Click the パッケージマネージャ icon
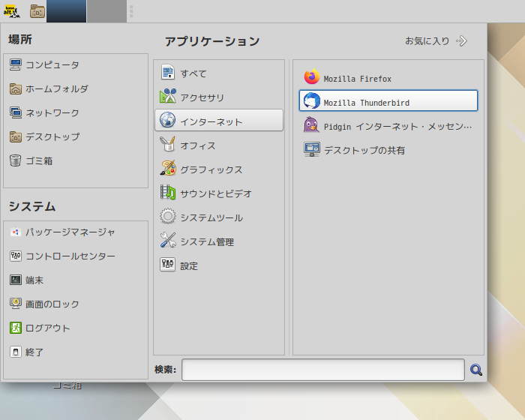 [16, 232]
